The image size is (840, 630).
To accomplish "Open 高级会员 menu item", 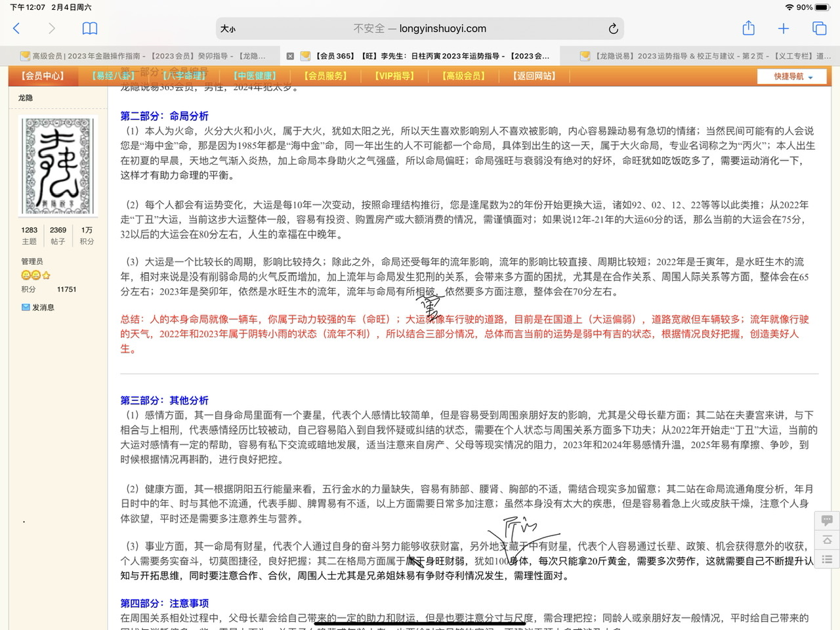I will (464, 76).
